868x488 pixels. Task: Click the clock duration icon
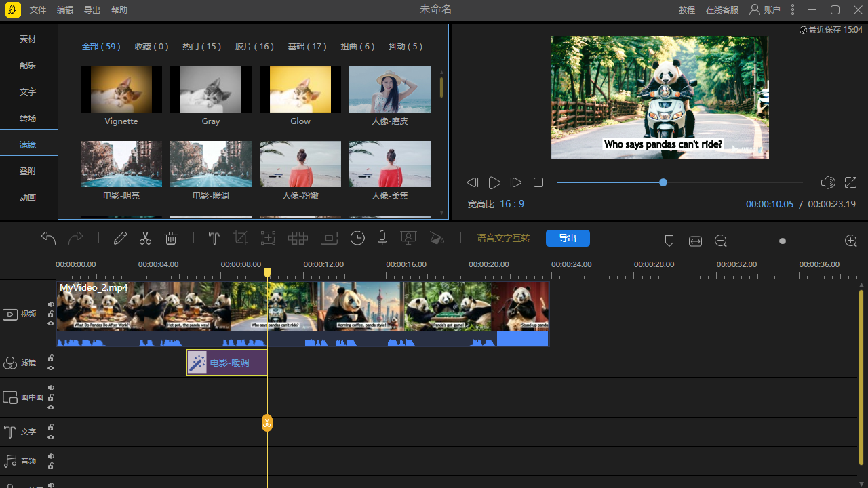[357, 238]
